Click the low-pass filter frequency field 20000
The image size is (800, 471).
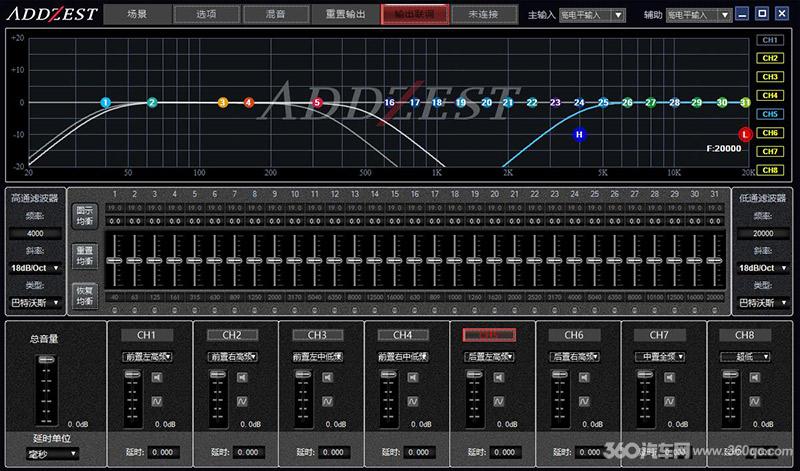click(763, 233)
